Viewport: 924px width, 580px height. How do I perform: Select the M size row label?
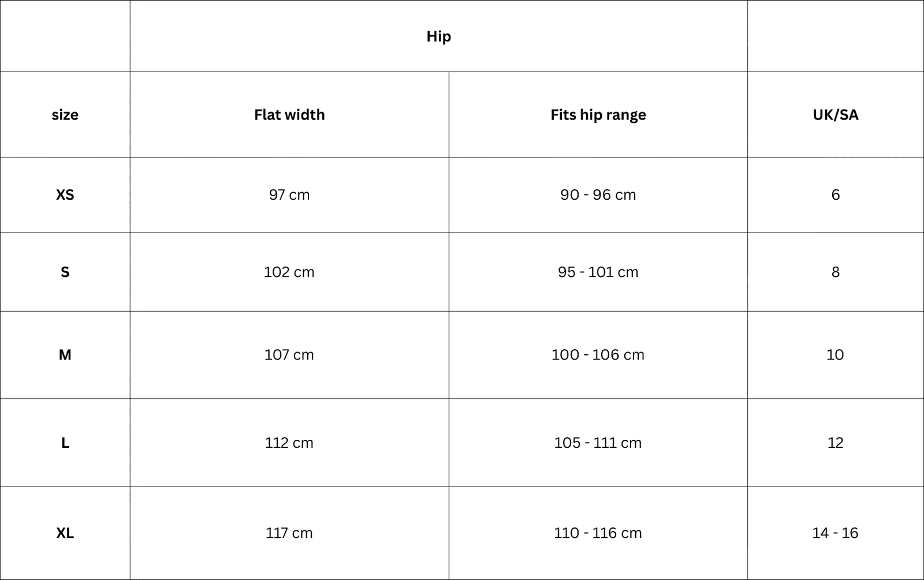(65, 355)
